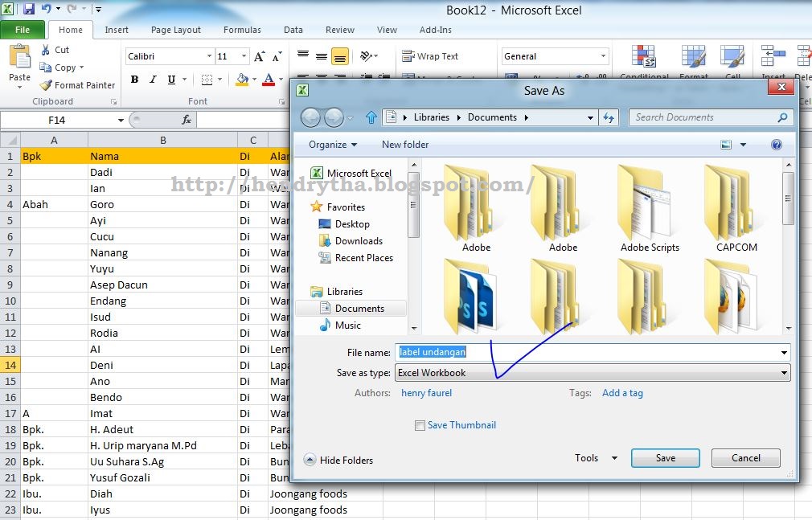
Task: Switch to the Page Layout tab
Action: 175,30
